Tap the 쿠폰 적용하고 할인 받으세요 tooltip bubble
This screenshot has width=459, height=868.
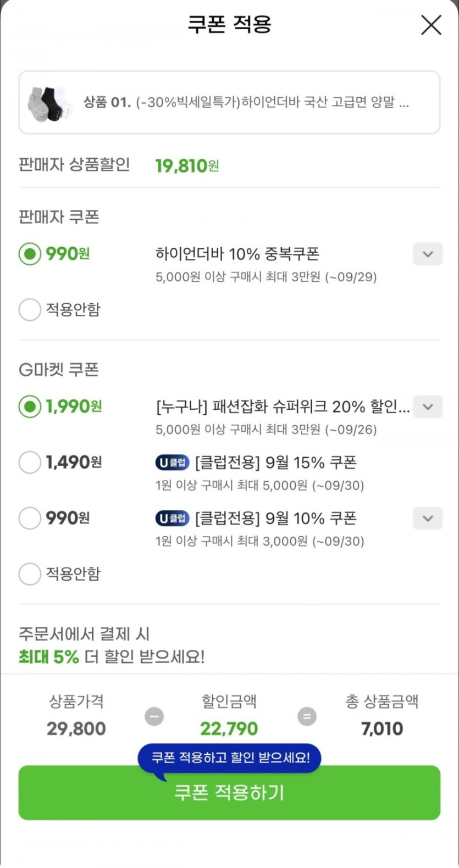coord(230,758)
